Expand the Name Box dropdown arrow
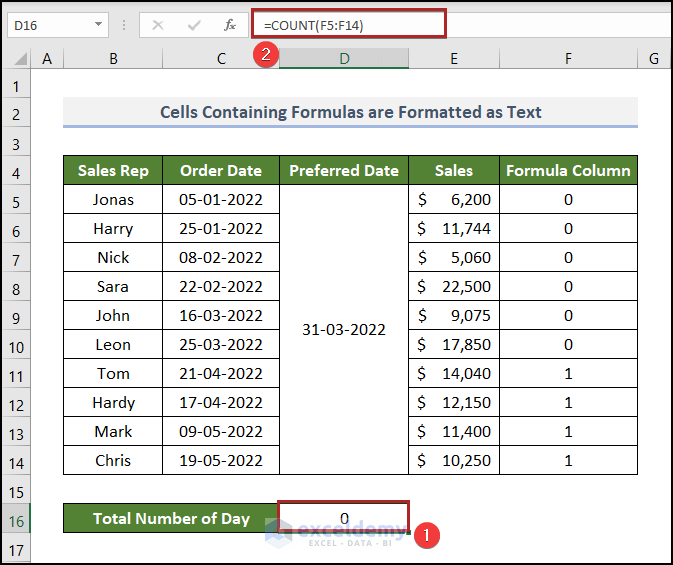The height and width of the screenshot is (565, 673). pos(98,25)
